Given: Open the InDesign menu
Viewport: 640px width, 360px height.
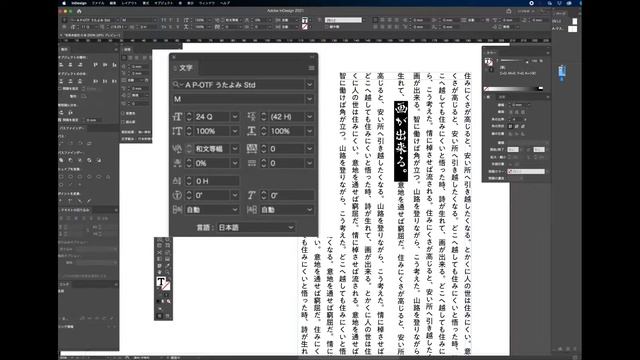Looking at the screenshot, I should 79,3.
